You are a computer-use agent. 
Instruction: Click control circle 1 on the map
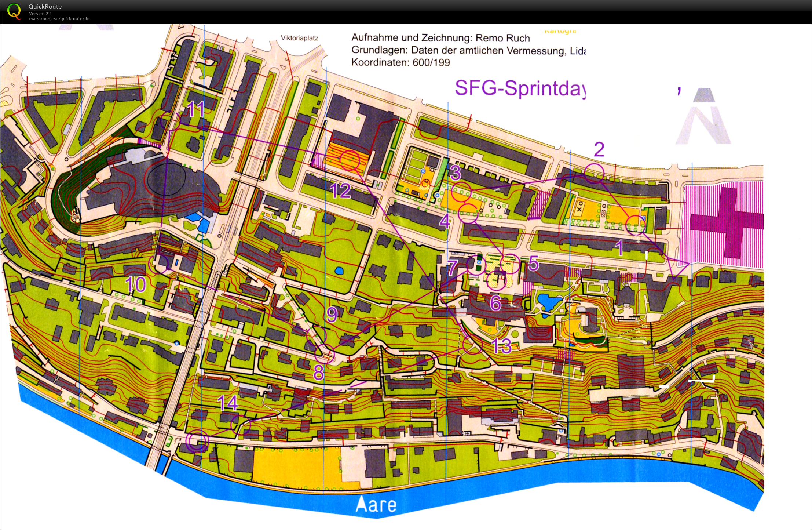[x=635, y=225]
